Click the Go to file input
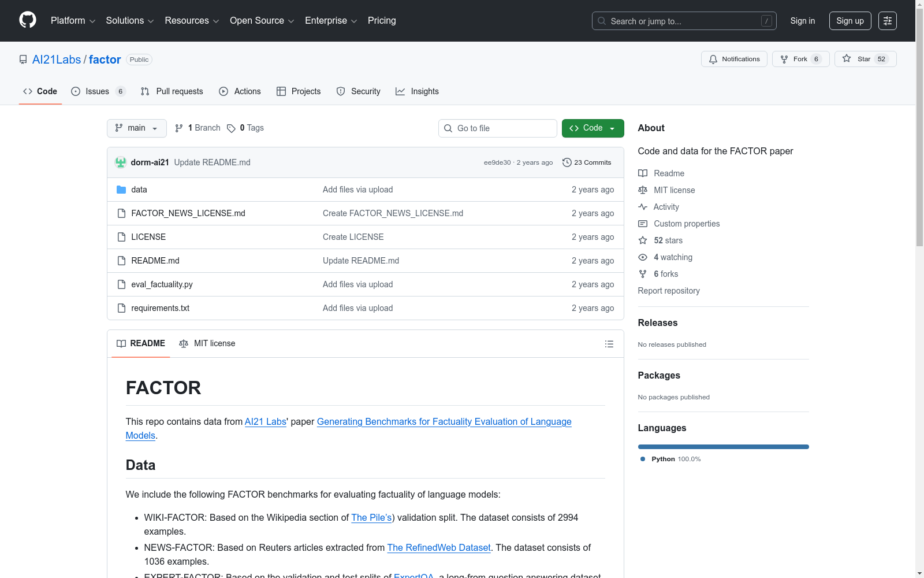Screen dimensions: 924x578 pos(498,128)
